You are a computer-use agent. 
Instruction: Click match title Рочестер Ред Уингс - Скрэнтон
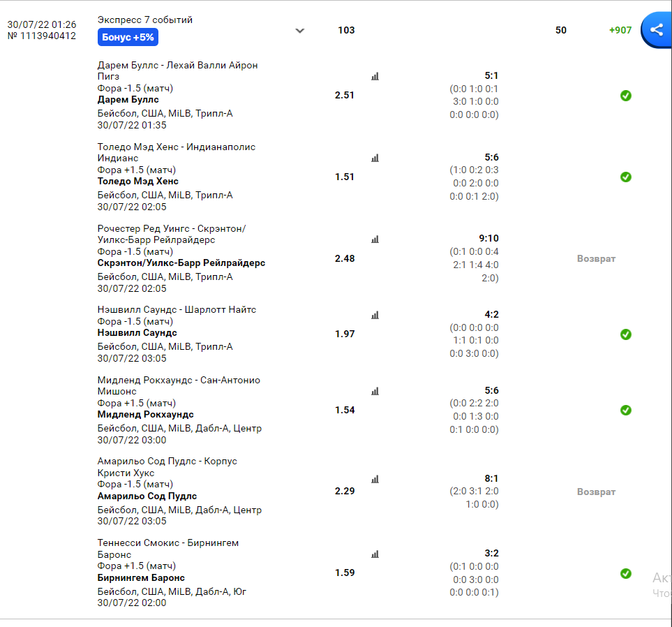[x=172, y=234]
